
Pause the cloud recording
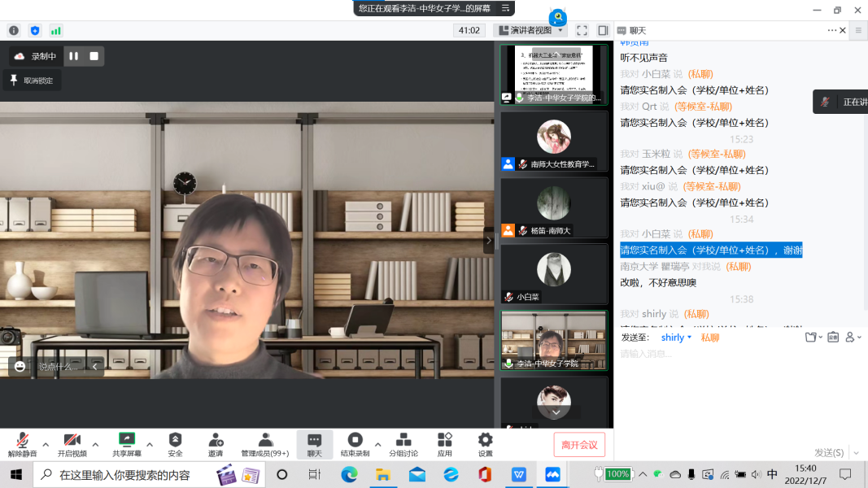[73, 56]
